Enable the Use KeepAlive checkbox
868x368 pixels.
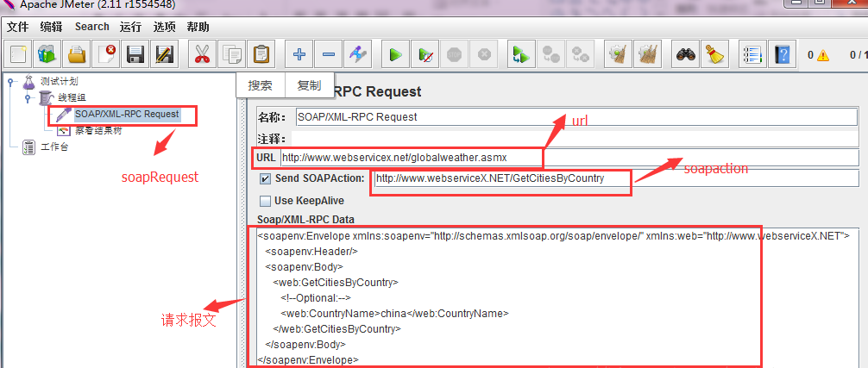click(266, 201)
